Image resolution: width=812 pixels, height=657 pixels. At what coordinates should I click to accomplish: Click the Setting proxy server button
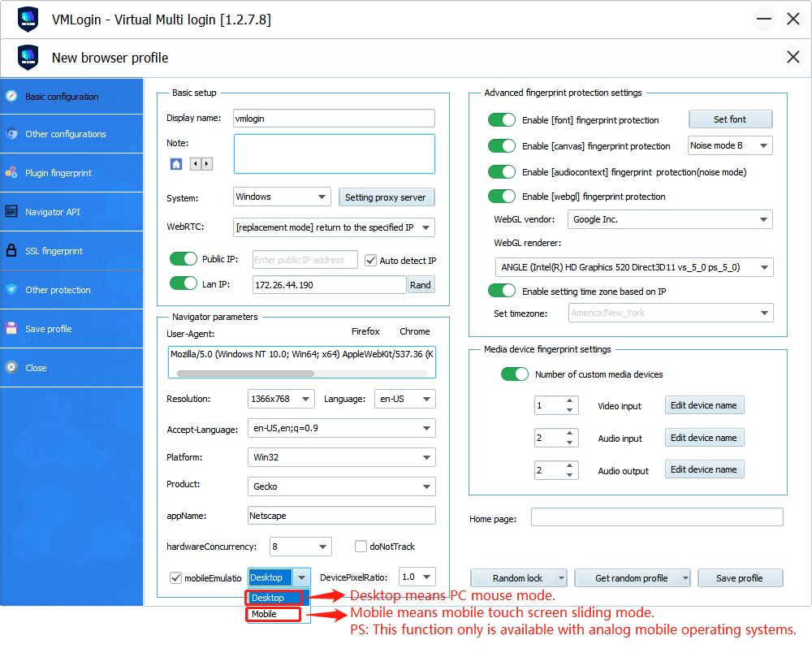point(386,197)
